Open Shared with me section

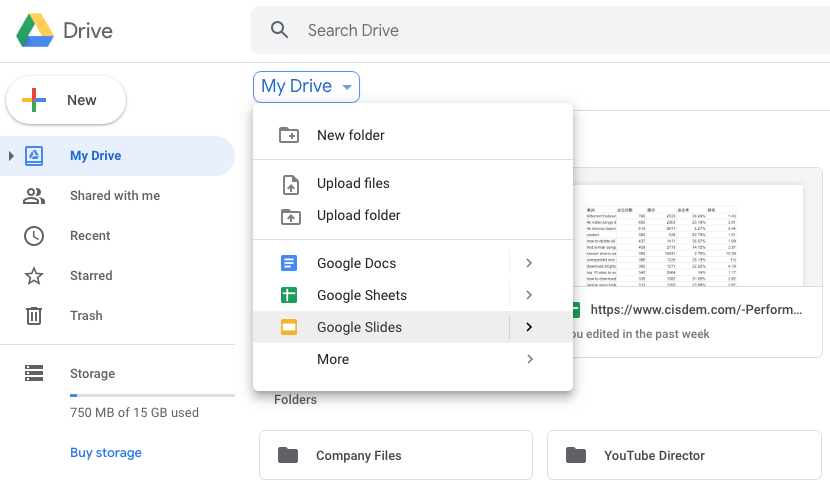coord(117,196)
